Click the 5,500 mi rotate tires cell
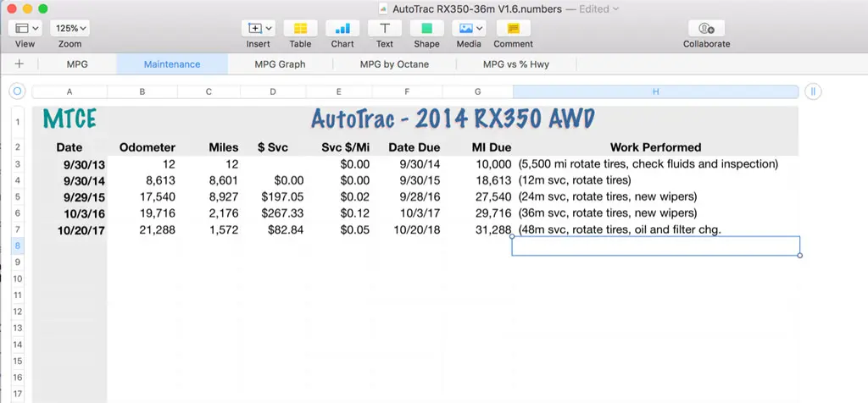 [x=655, y=163]
